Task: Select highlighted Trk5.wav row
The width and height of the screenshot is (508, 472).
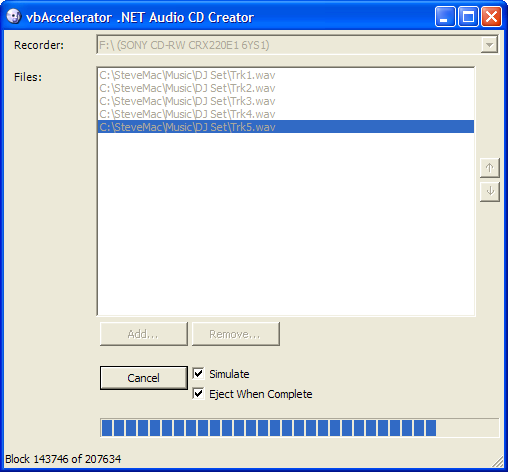Action: coord(286,127)
